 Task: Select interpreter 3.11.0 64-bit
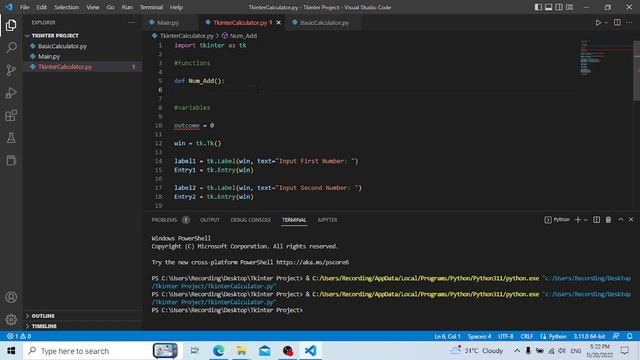(589, 336)
